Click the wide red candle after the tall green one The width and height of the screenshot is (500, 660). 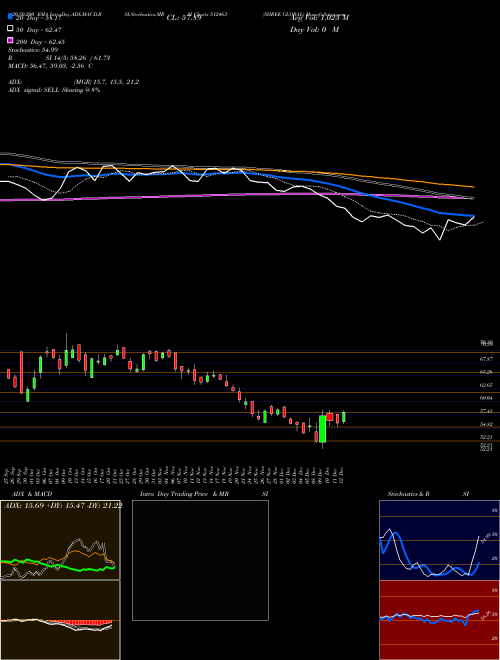(330, 417)
